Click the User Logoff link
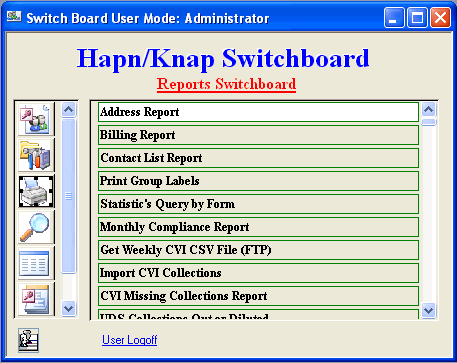The width and height of the screenshot is (457, 363). 130,340
